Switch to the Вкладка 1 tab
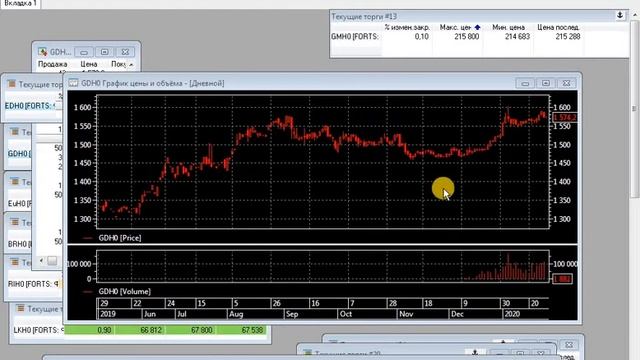640x360 pixels. point(20,3)
